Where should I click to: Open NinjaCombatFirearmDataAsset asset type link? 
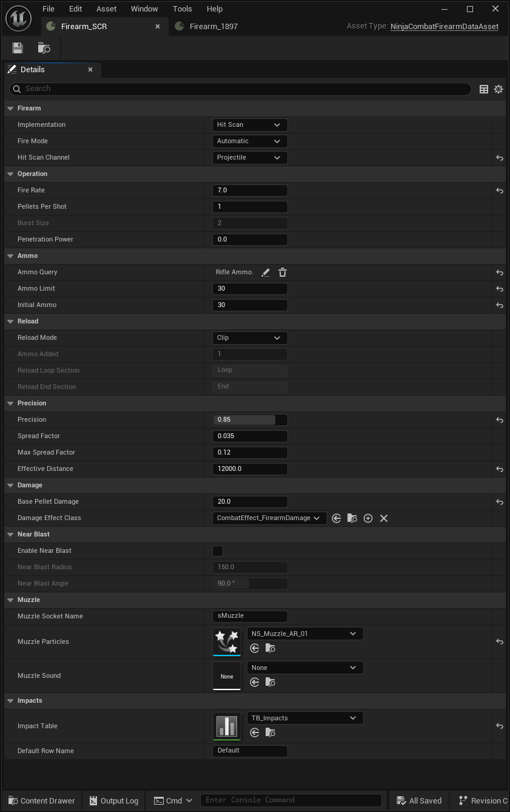click(445, 27)
